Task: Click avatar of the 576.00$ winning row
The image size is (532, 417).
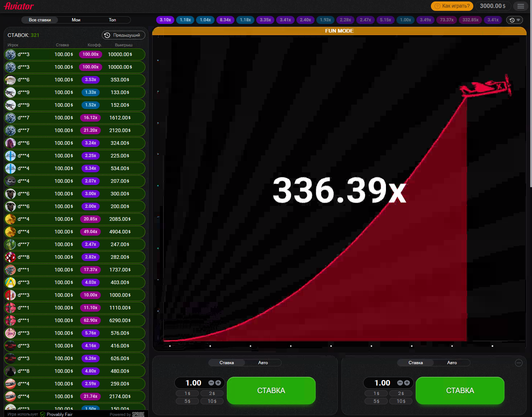Action: pos(11,333)
